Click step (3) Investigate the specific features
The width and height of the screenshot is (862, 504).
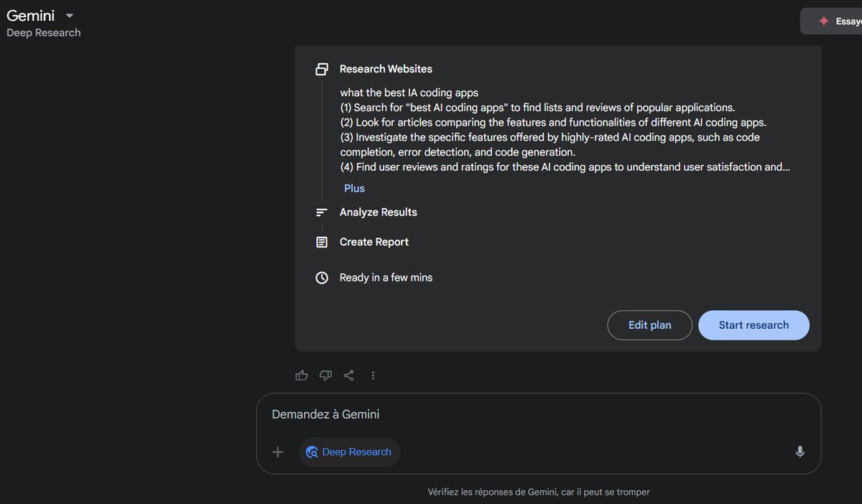pos(550,144)
